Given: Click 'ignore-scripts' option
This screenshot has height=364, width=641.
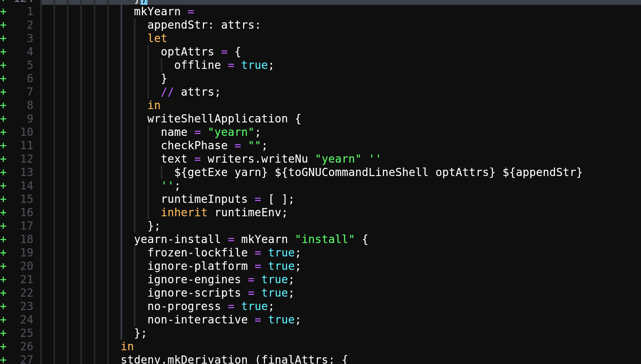Looking at the screenshot, I should (194, 293).
